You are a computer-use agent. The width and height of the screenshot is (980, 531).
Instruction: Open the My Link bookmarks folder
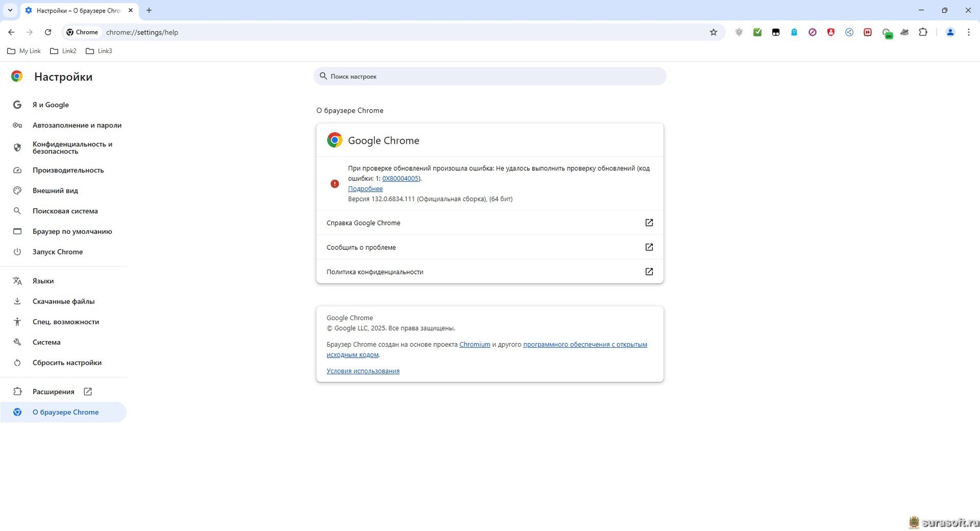(x=24, y=51)
